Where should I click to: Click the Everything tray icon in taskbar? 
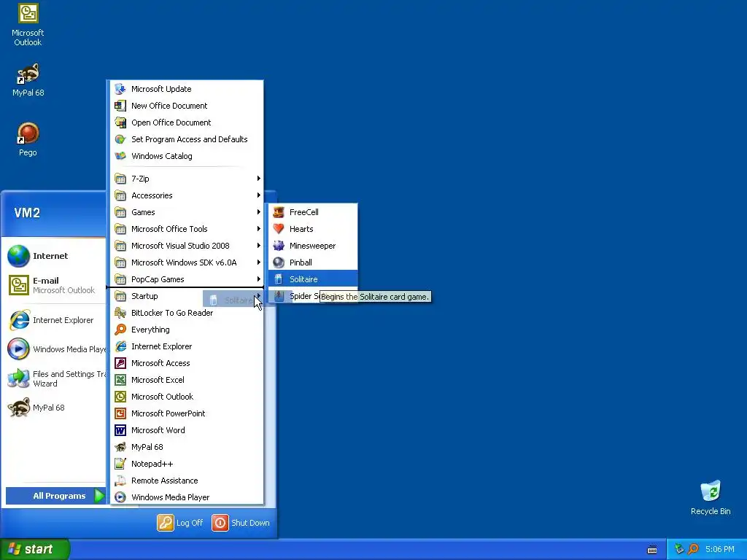[693, 549]
